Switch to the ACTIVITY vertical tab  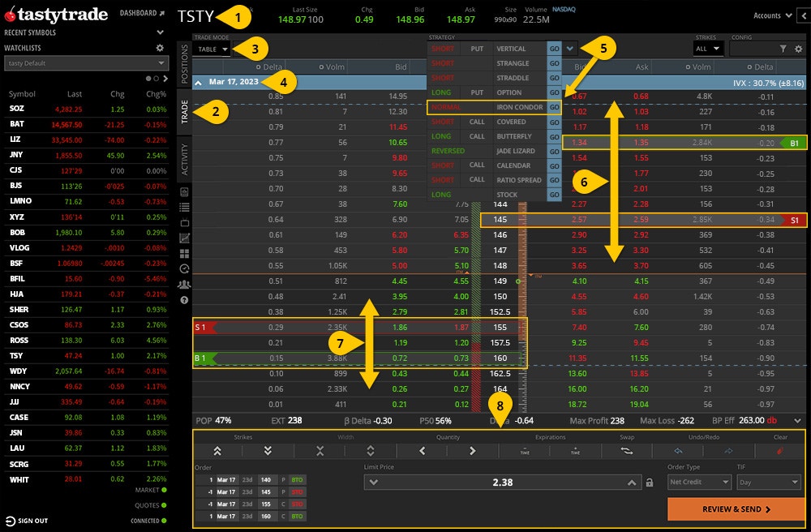pos(184,159)
